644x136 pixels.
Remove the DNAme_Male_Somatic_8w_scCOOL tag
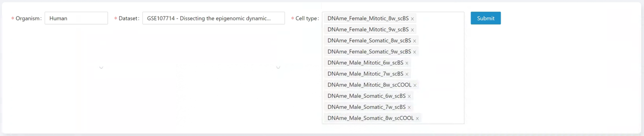coord(417,119)
